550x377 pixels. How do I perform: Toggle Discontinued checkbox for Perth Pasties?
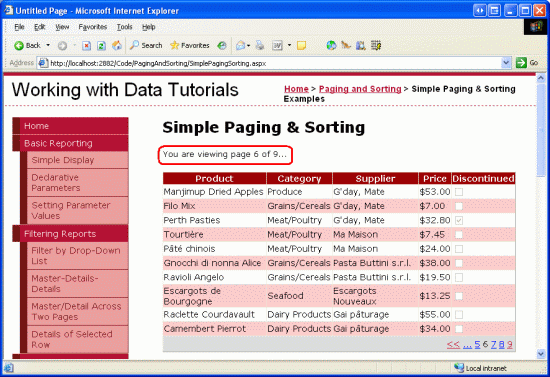(458, 220)
